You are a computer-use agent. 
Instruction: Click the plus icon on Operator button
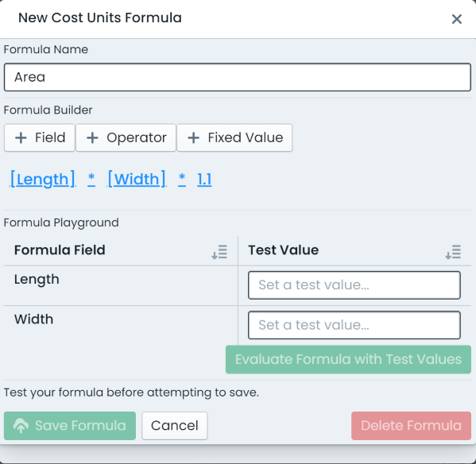pyautogui.click(x=92, y=137)
